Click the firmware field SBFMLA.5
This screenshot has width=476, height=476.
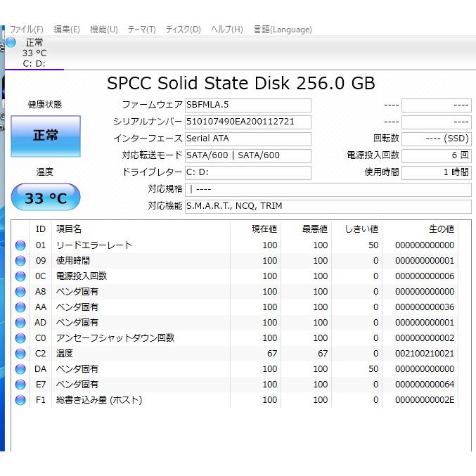[x=248, y=105]
